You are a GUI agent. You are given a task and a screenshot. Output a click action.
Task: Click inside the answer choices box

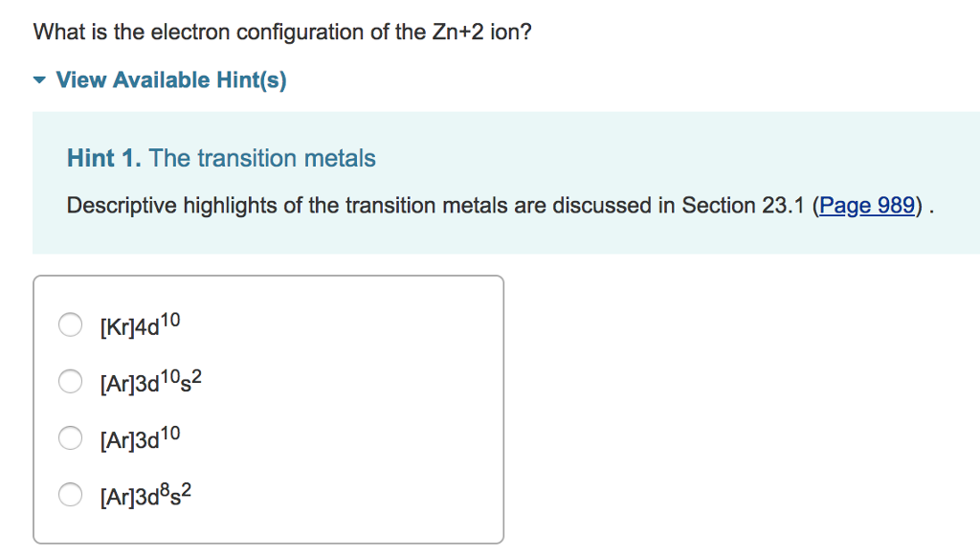point(268,410)
